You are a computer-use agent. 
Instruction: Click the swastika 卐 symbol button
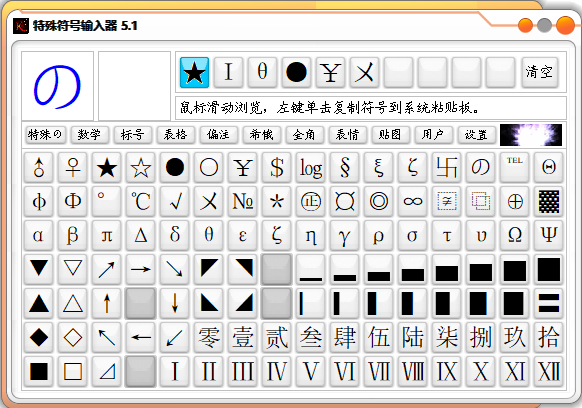click(447, 168)
